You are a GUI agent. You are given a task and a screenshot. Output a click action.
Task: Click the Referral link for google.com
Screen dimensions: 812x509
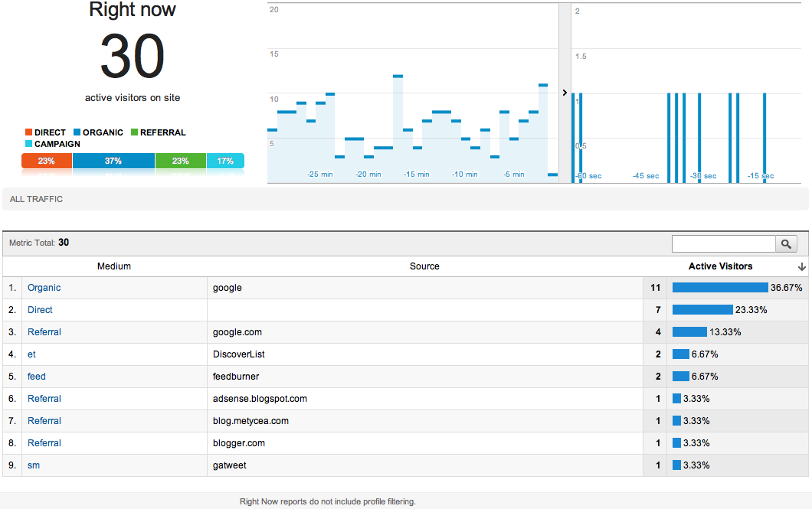tap(44, 332)
